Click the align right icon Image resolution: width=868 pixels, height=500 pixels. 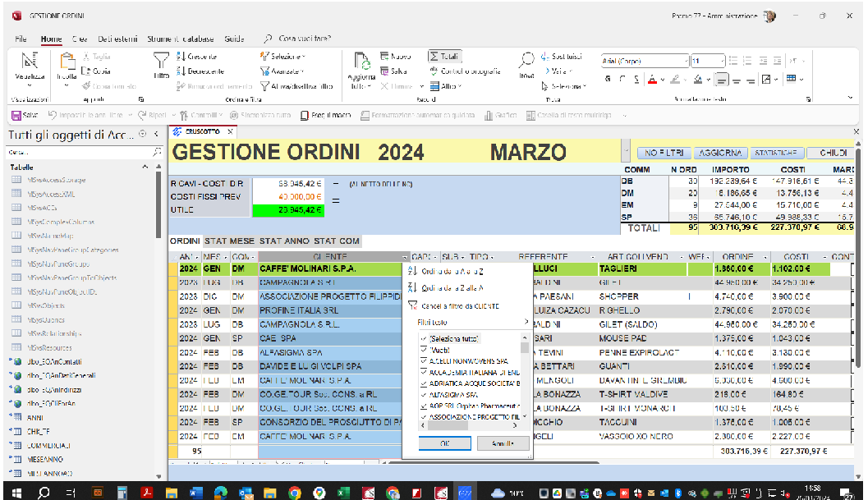(x=751, y=80)
